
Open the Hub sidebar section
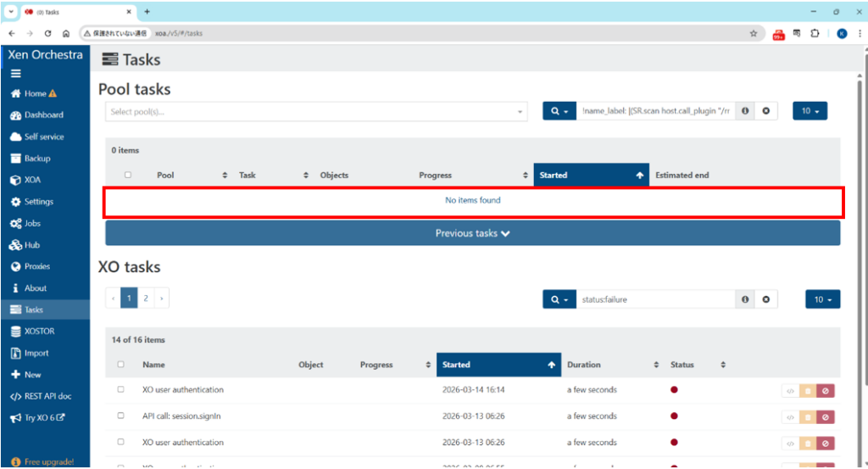point(31,245)
